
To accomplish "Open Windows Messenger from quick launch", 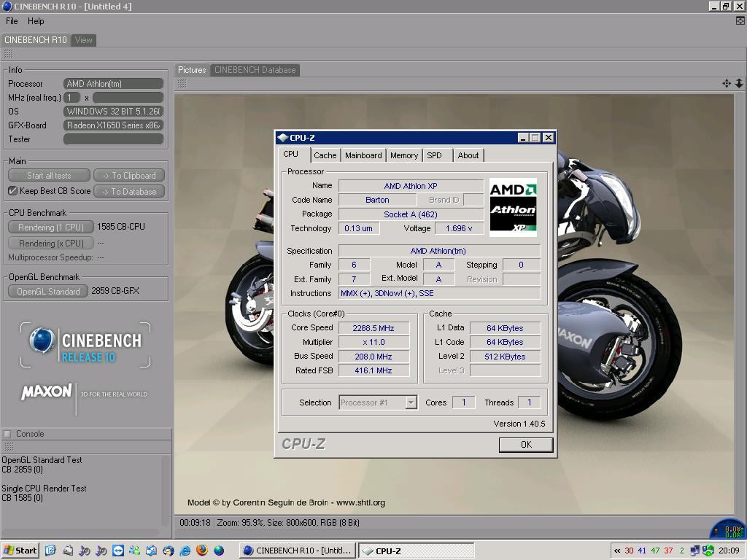I will click(134, 551).
